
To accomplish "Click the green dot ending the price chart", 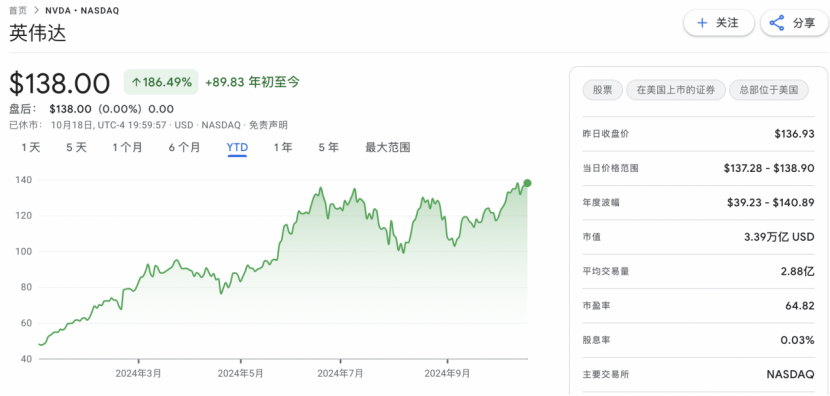I will [x=527, y=183].
